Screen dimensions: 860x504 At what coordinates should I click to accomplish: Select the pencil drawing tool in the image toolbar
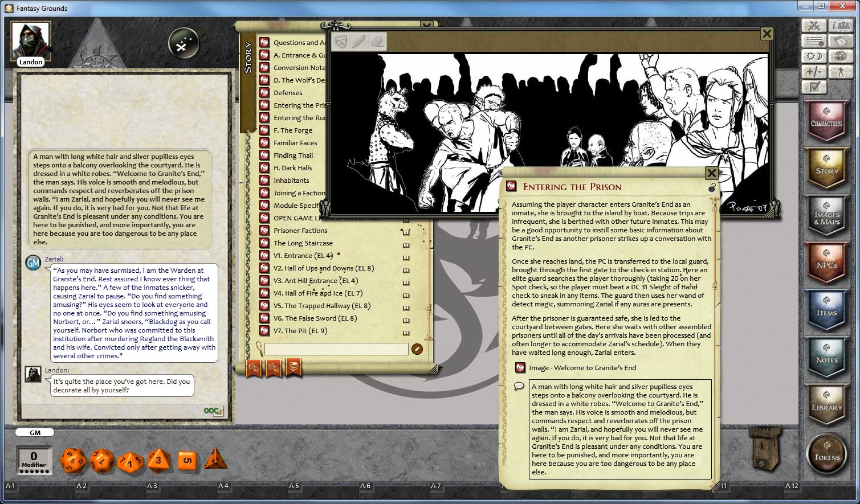point(358,41)
